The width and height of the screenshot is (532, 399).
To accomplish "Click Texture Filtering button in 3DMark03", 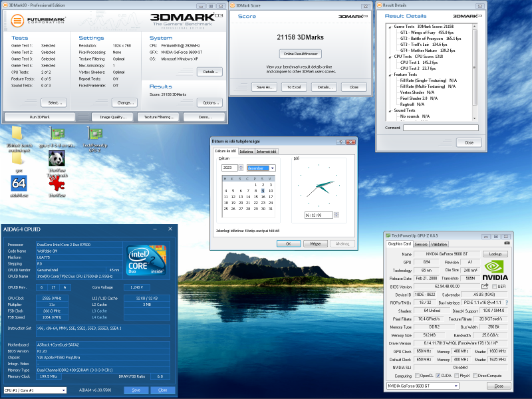I will (x=159, y=117).
